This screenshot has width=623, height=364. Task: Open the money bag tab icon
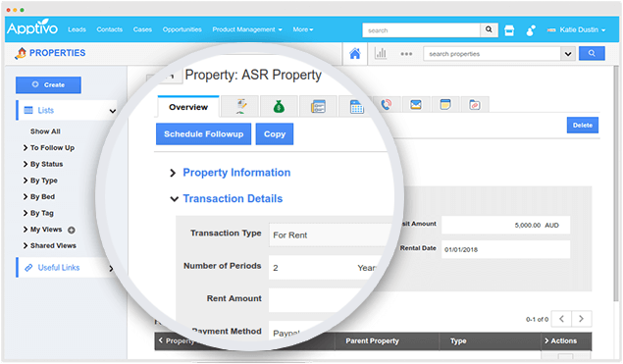pos(279,106)
